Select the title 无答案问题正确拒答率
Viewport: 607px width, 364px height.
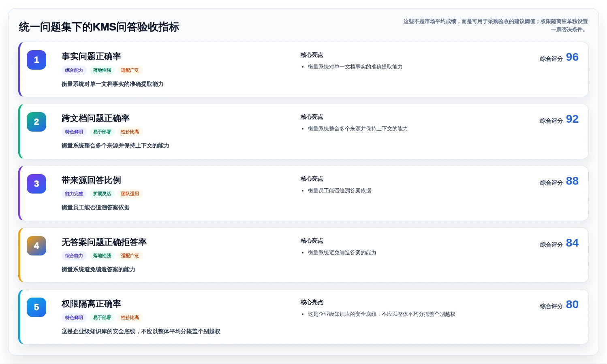[x=104, y=242]
